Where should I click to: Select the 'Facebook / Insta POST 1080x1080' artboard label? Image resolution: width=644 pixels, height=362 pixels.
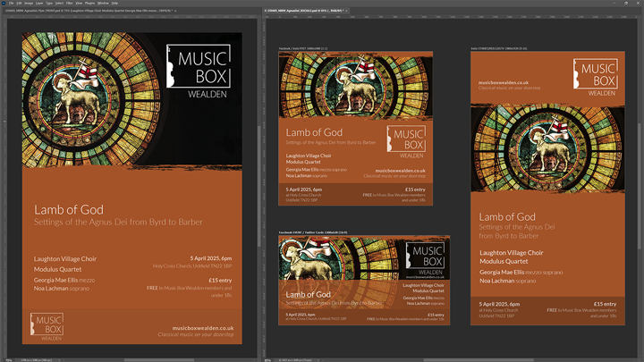[303, 48]
